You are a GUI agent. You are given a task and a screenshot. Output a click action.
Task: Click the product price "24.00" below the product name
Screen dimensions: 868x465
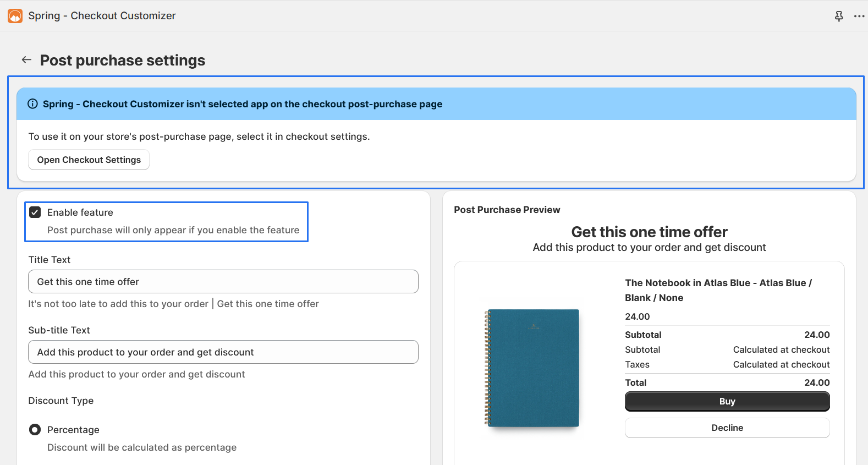click(638, 316)
